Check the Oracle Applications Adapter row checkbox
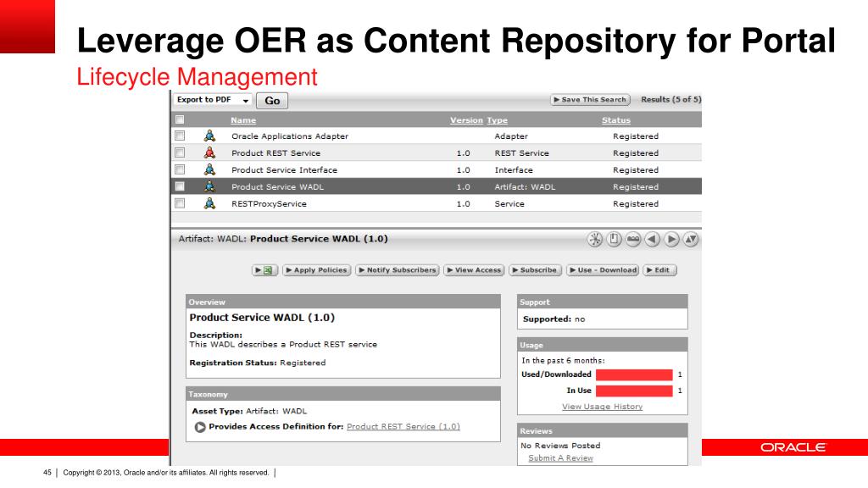Image resolution: width=868 pixels, height=488 pixels. point(180,136)
